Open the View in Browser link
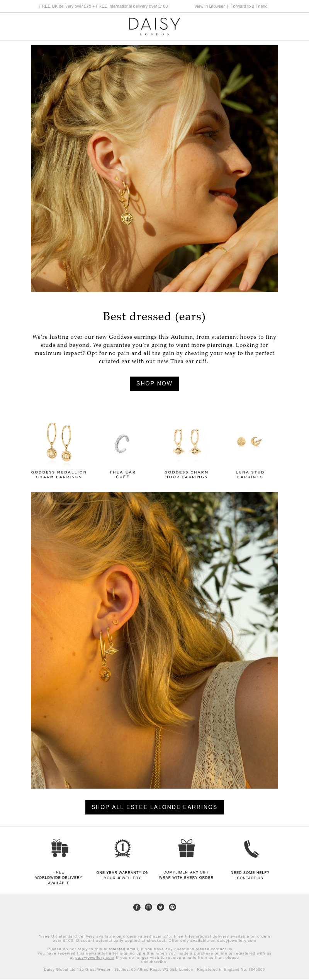309x980 pixels. [209, 6]
